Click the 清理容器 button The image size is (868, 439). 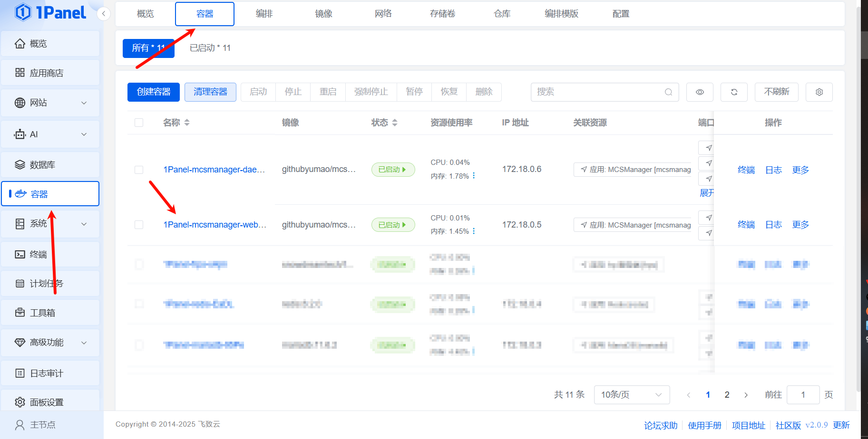coord(210,92)
